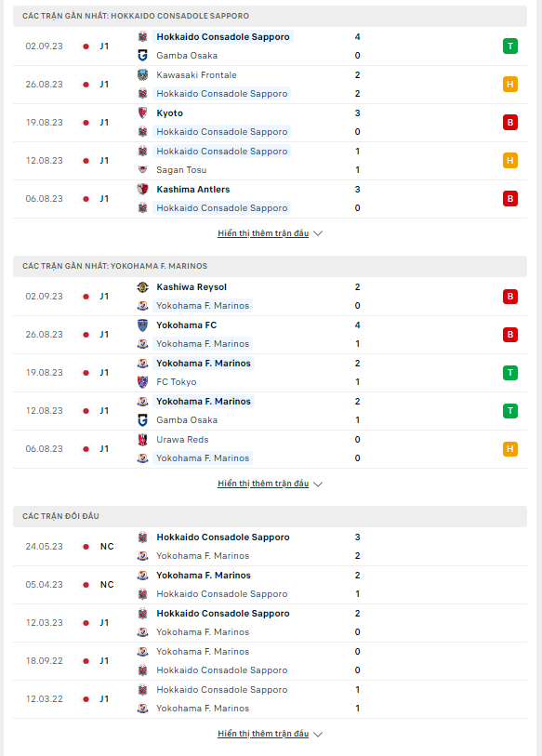Viewport: 542px width, 756px height.
Task: Click the Kashiwa Reysol team logo
Action: tap(143, 287)
